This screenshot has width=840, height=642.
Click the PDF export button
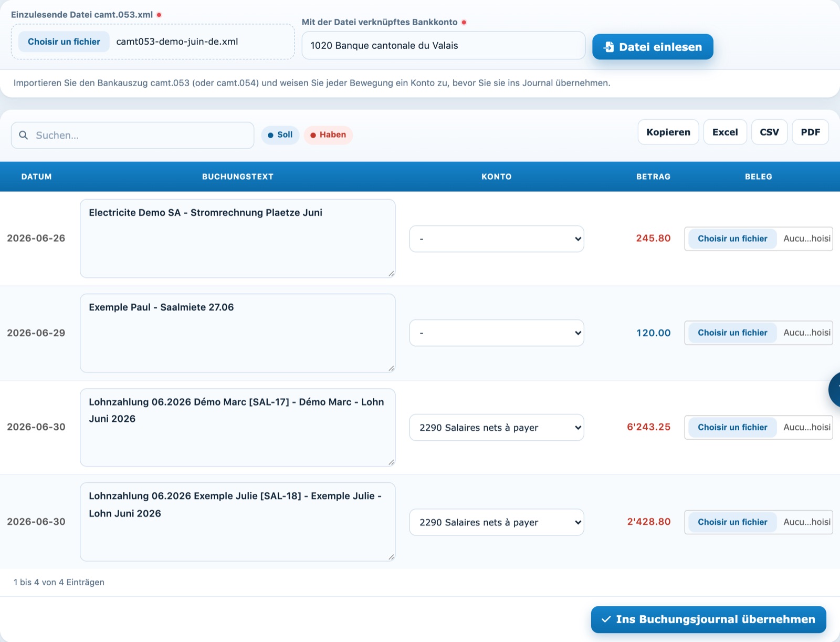point(810,132)
